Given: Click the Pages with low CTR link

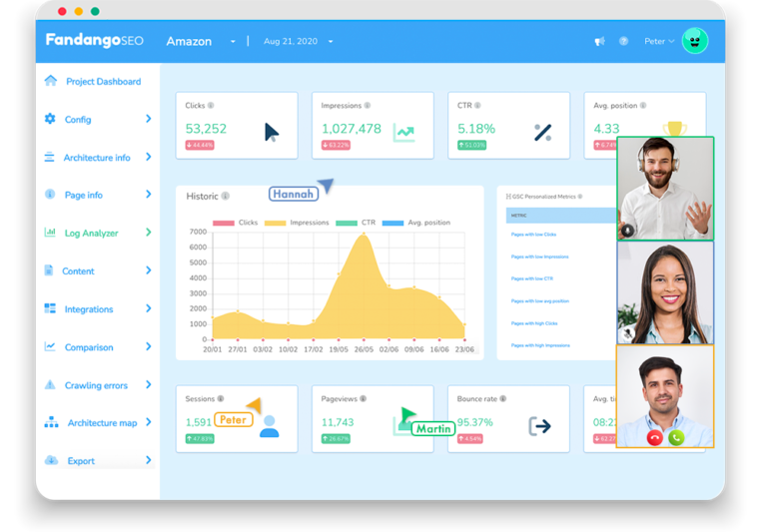Looking at the screenshot, I should click(531, 278).
